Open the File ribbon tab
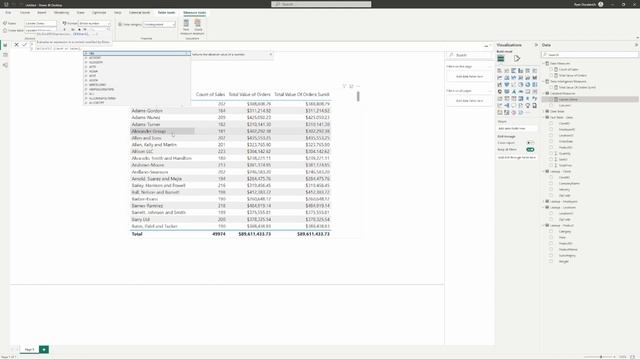Image resolution: width=640 pixels, height=360 pixels. click(x=8, y=13)
